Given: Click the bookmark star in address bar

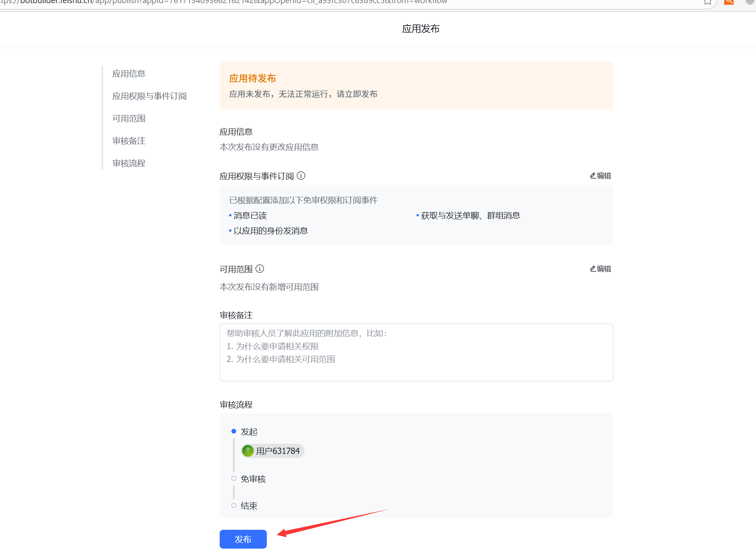Looking at the screenshot, I should point(708,2).
